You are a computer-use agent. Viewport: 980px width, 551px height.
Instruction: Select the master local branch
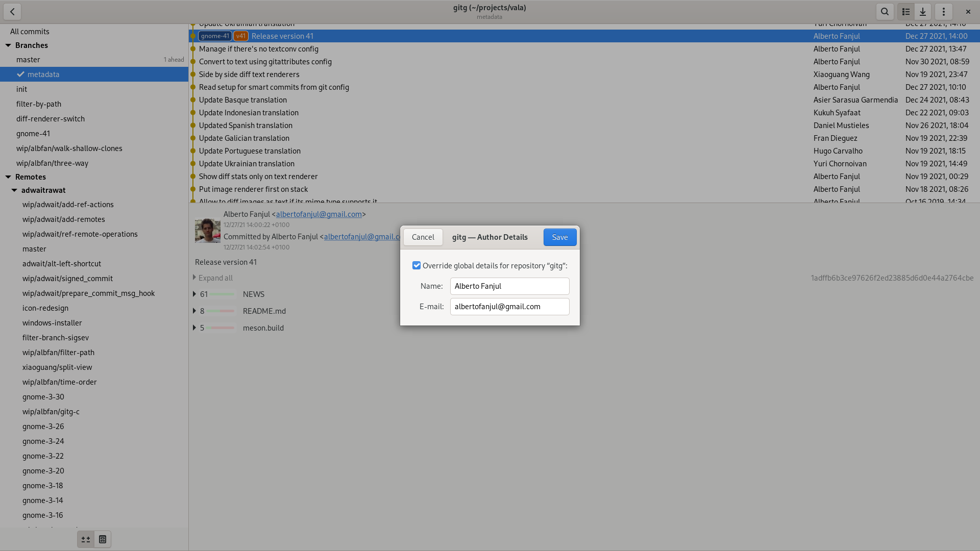(x=94, y=60)
